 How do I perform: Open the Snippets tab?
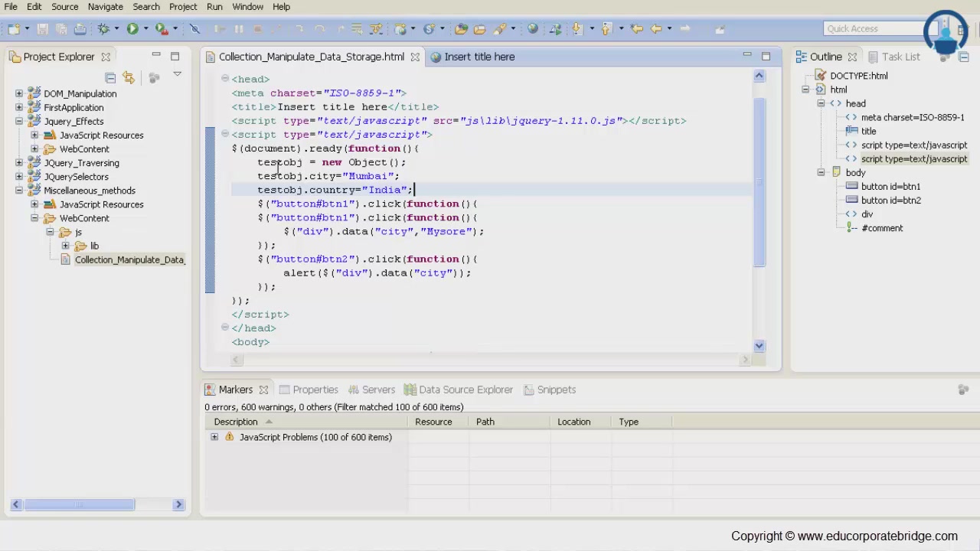[550, 390]
